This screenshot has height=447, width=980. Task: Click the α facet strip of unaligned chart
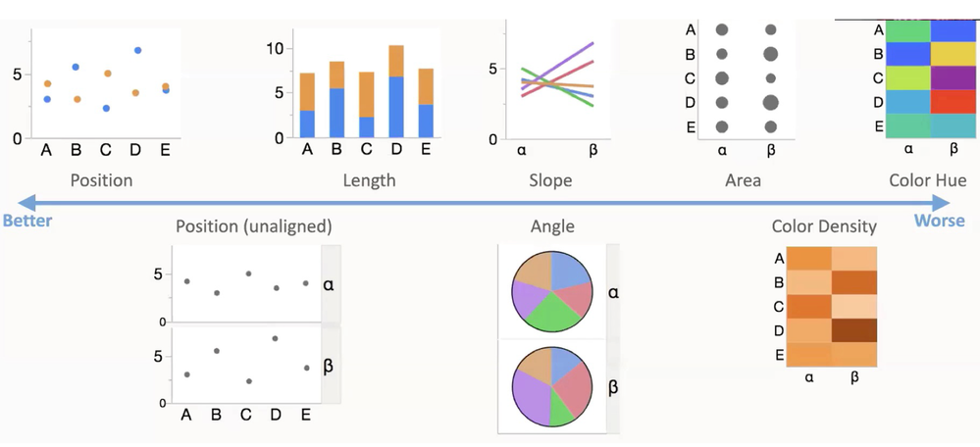[329, 284]
